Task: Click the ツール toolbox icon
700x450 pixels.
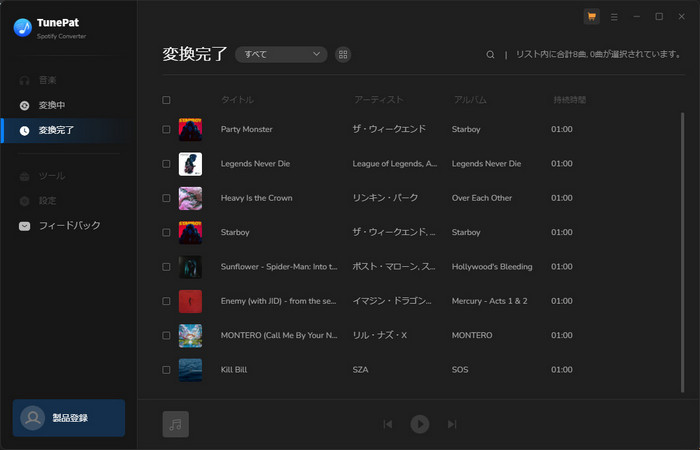Action: tap(25, 176)
